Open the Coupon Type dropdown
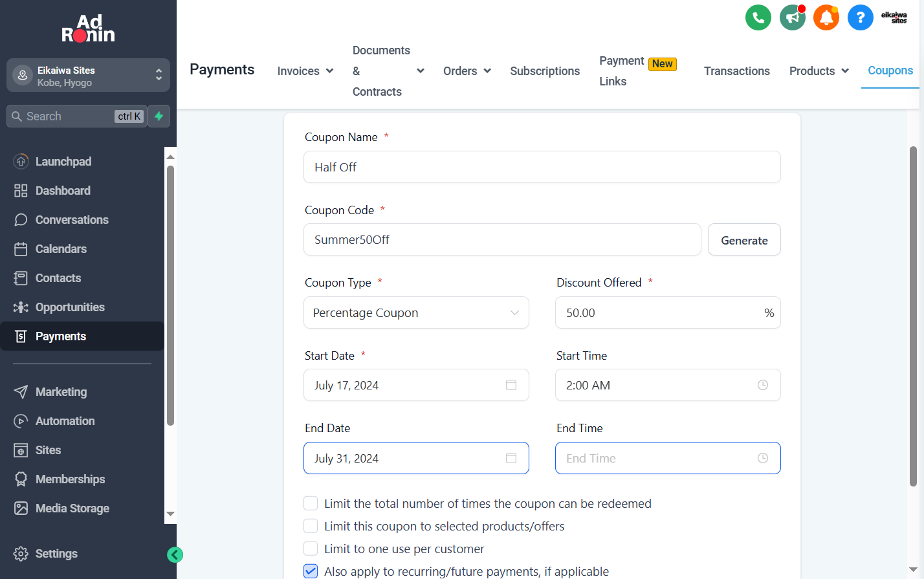This screenshot has width=924, height=579. (416, 312)
